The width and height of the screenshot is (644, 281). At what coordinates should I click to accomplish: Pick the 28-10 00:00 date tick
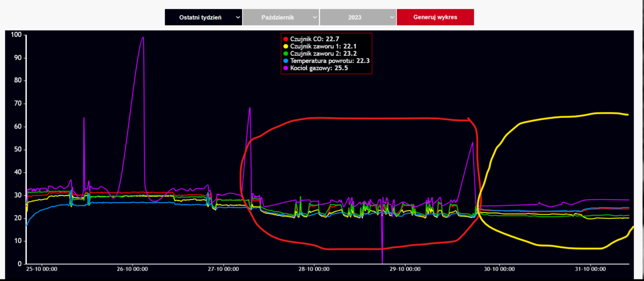[x=314, y=269]
